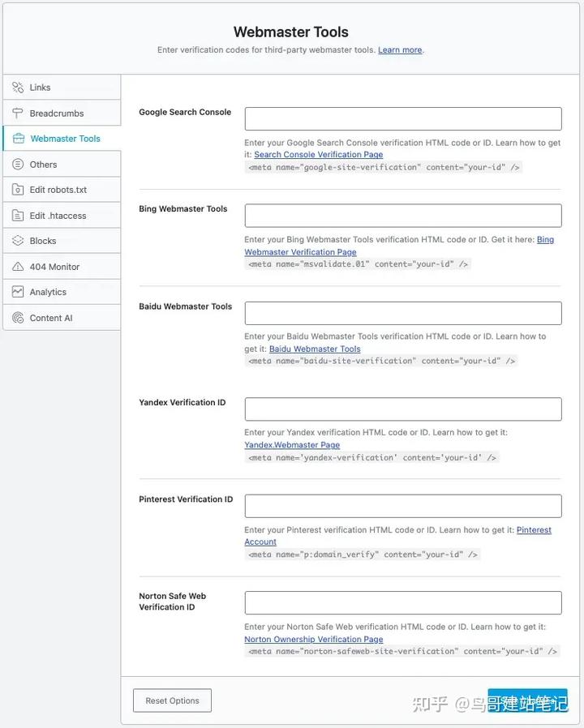The height and width of the screenshot is (728, 584).
Task: Open the 404 Monitor tab
Action: coord(62,267)
